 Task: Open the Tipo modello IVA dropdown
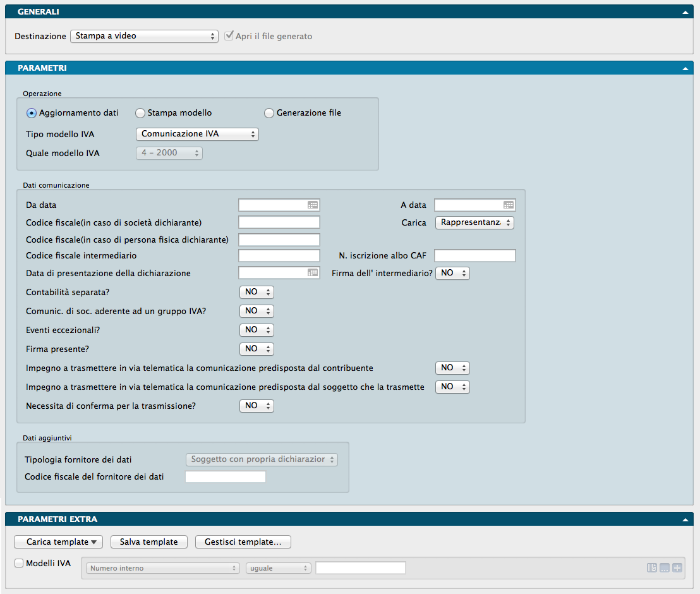[x=197, y=134]
